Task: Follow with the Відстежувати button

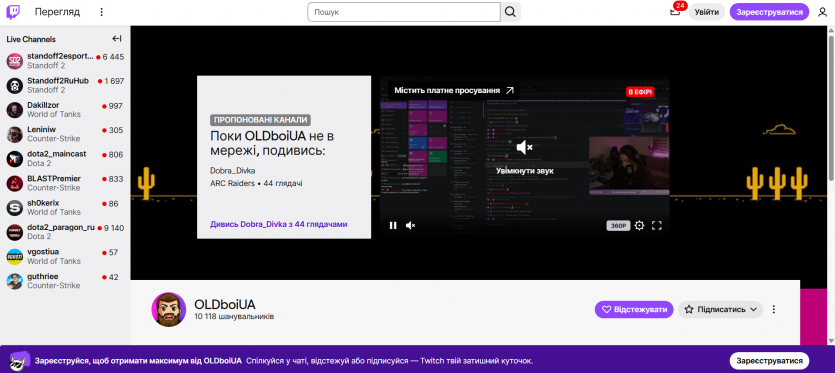Action: click(634, 309)
